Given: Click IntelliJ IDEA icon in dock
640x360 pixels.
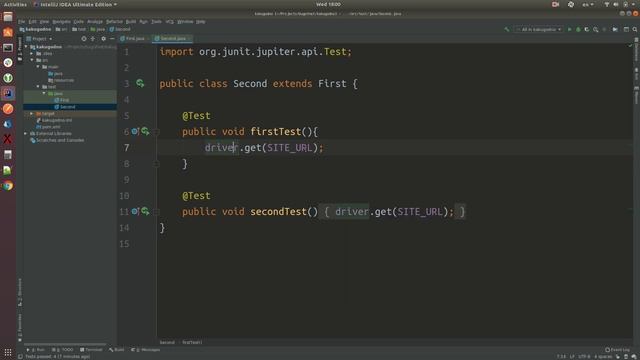Looking at the screenshot, I should [8, 93].
